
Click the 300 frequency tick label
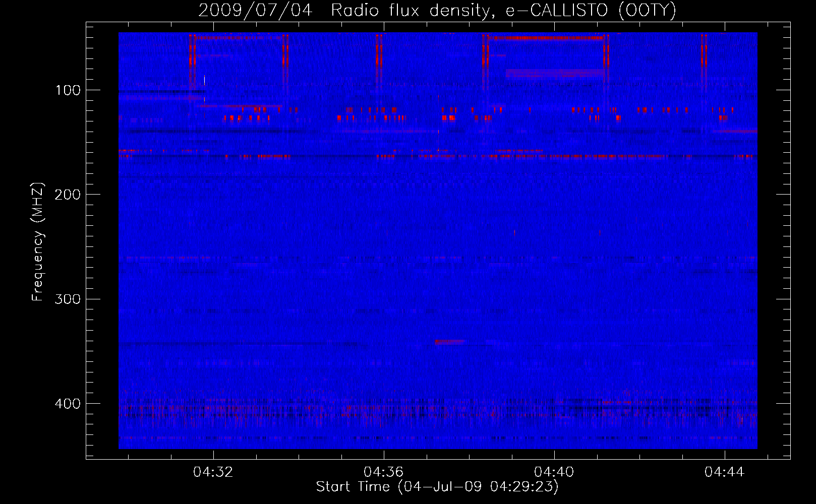(x=68, y=299)
